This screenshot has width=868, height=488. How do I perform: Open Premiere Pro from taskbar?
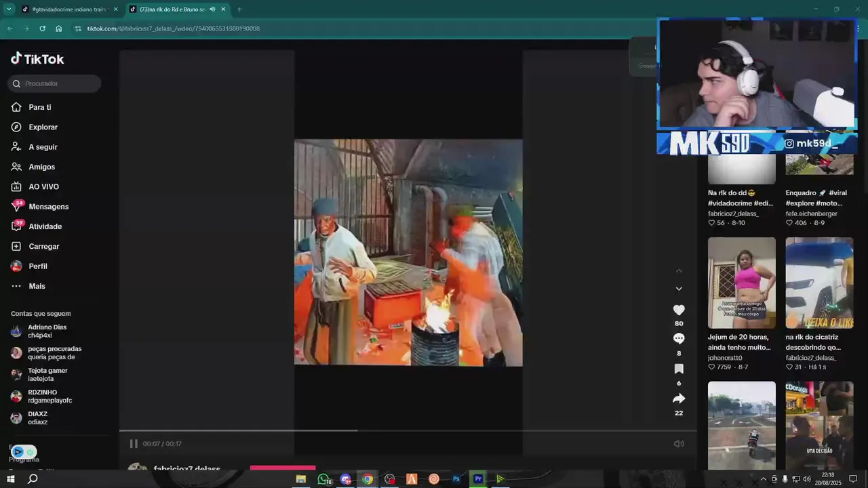(478, 479)
